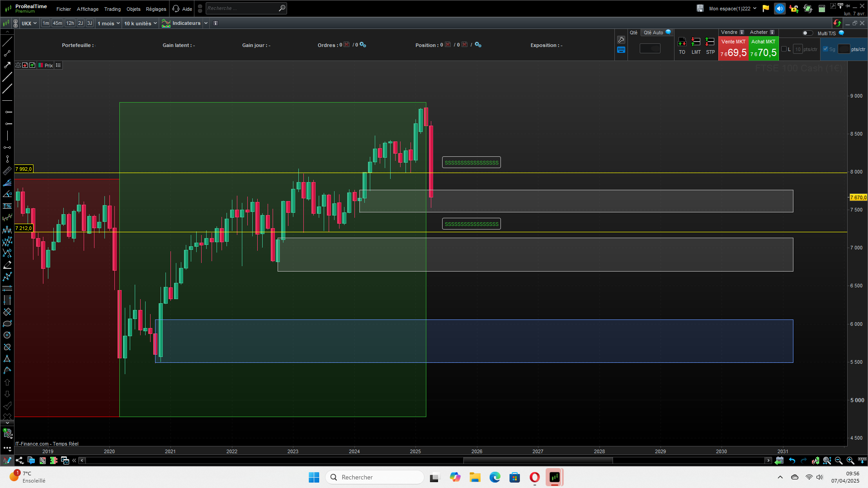The height and width of the screenshot is (488, 868).
Task: Open the Mon espace(1)222 workspace dropdown
Action: 732,9
